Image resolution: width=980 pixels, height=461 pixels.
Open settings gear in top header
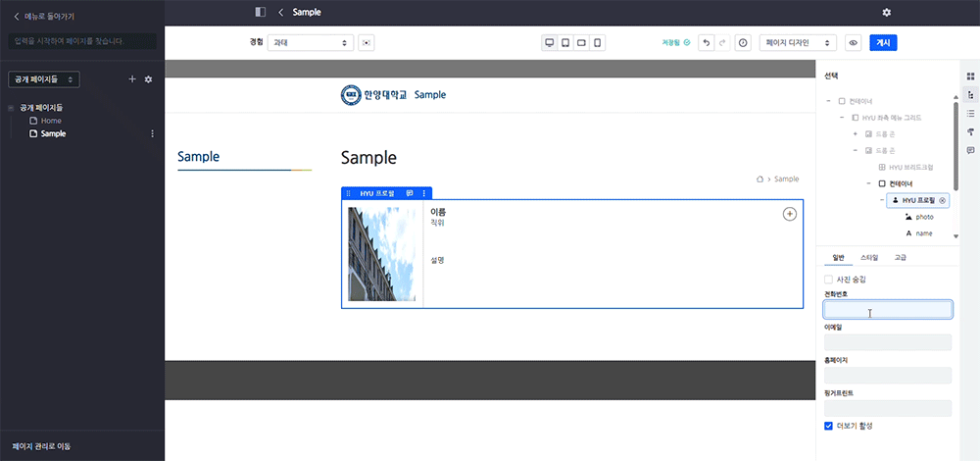pyautogui.click(x=887, y=12)
